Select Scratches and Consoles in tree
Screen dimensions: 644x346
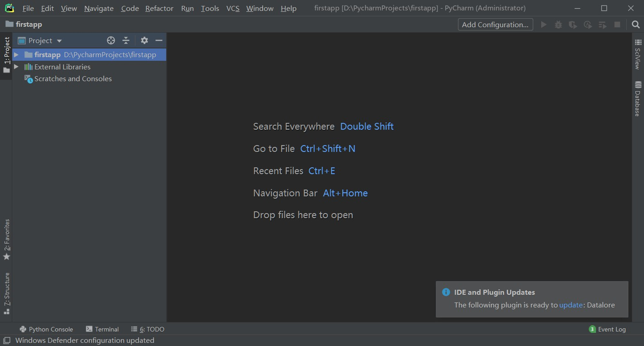point(72,78)
